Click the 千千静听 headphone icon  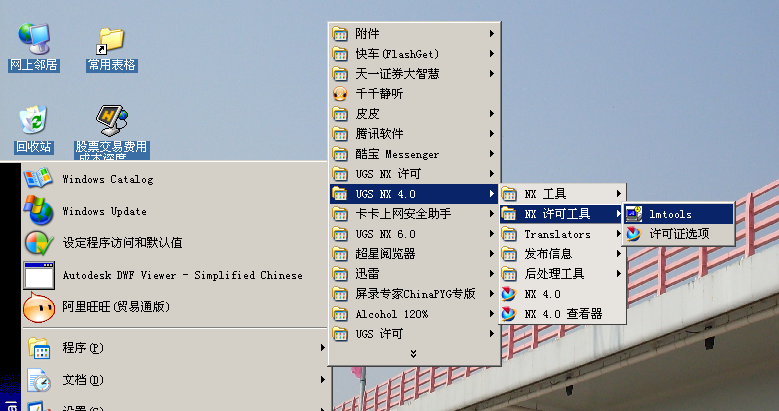[340, 93]
